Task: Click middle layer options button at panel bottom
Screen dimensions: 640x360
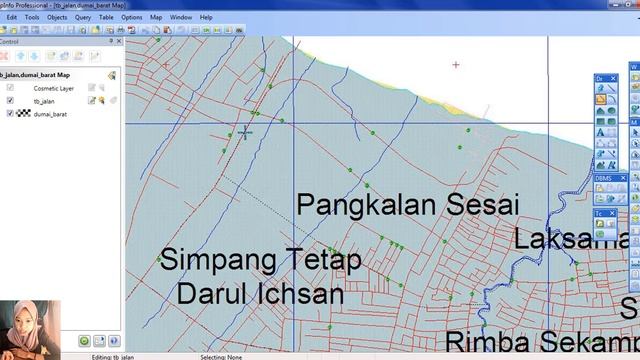Action: [99, 341]
